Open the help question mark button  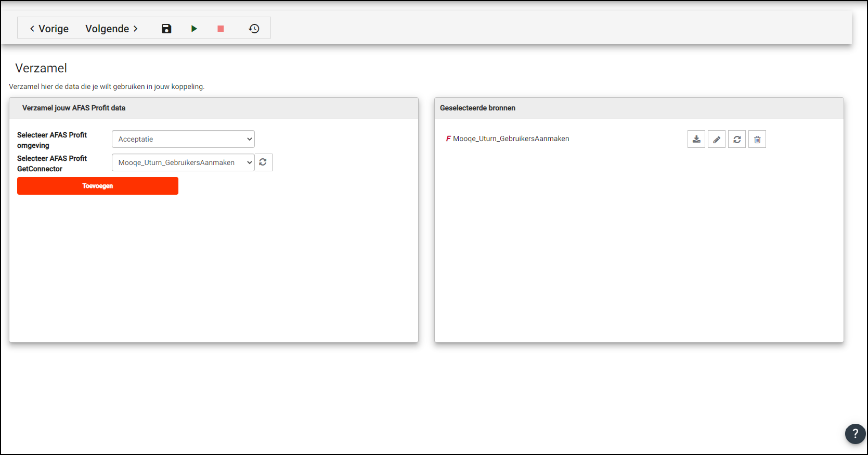(855, 433)
